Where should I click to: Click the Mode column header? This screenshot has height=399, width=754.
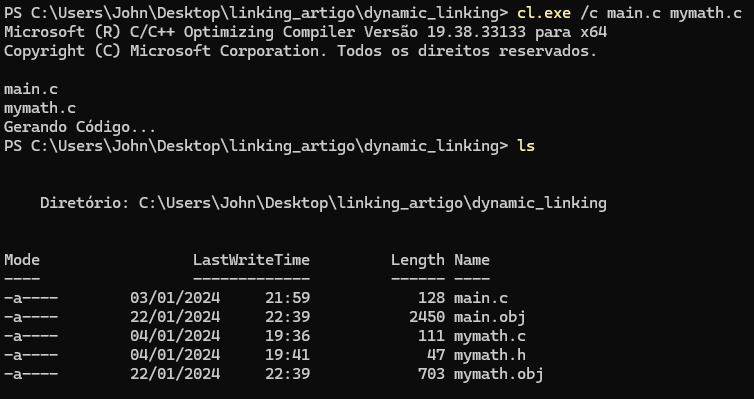[22, 260]
